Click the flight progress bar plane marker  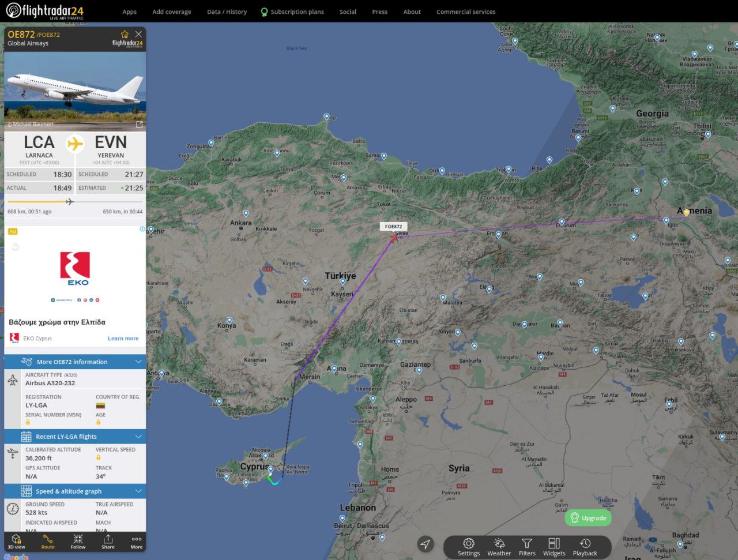tap(70, 201)
